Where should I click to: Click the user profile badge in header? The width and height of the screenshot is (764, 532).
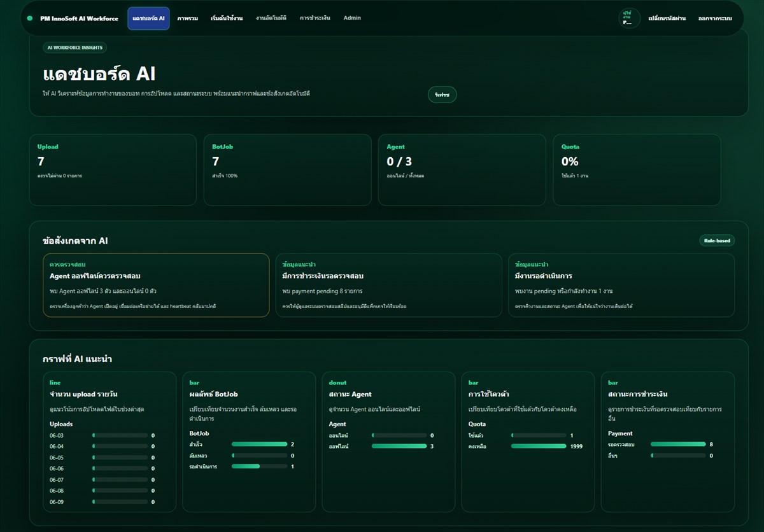(x=629, y=18)
